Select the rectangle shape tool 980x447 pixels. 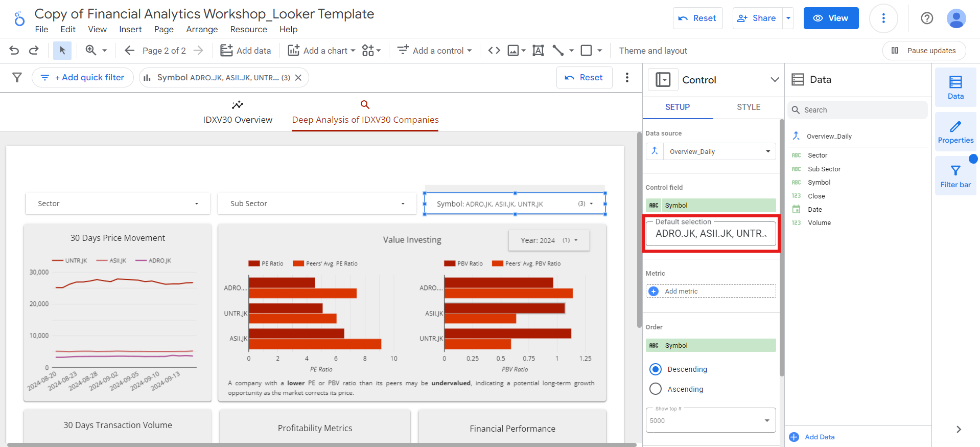(587, 50)
